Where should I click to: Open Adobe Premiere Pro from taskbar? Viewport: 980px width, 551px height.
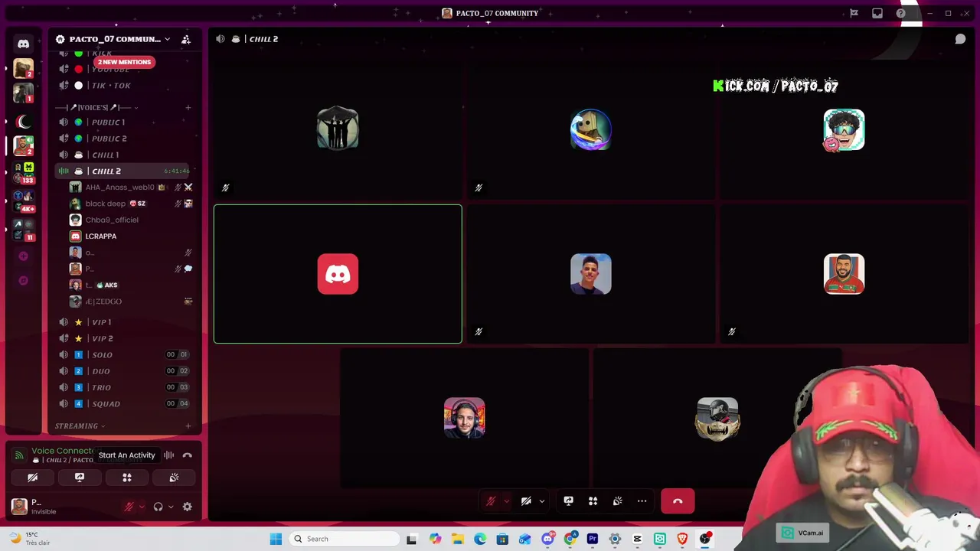[593, 539]
